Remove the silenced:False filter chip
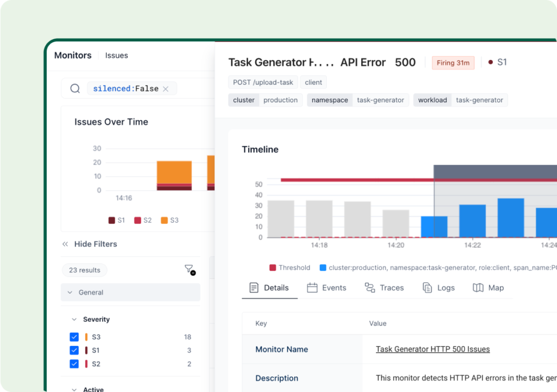This screenshot has width=557, height=392. click(x=166, y=89)
